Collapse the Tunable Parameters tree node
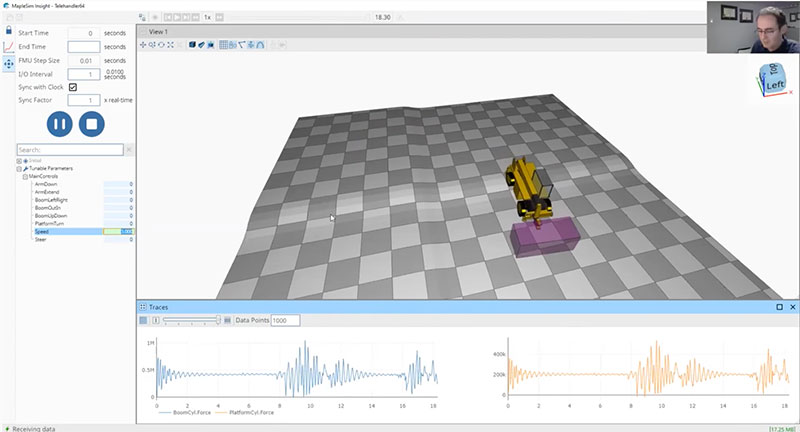The width and height of the screenshot is (800, 432). [19, 169]
